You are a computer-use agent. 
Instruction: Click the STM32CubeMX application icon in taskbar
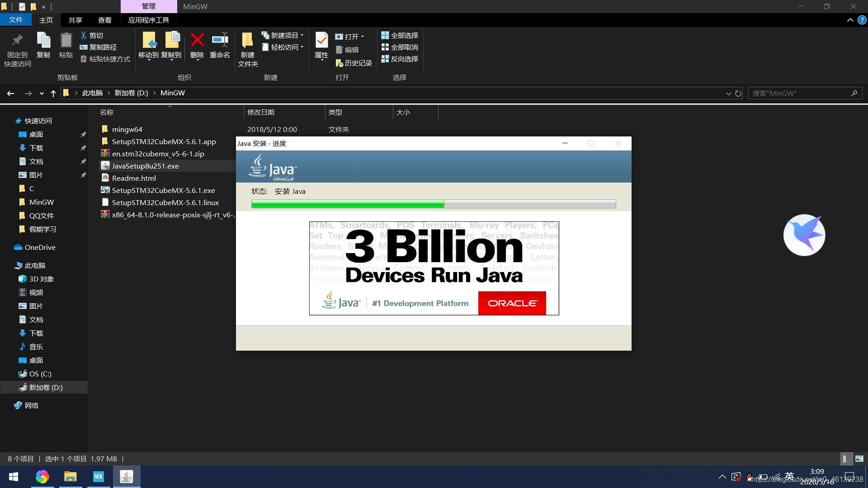pos(99,476)
